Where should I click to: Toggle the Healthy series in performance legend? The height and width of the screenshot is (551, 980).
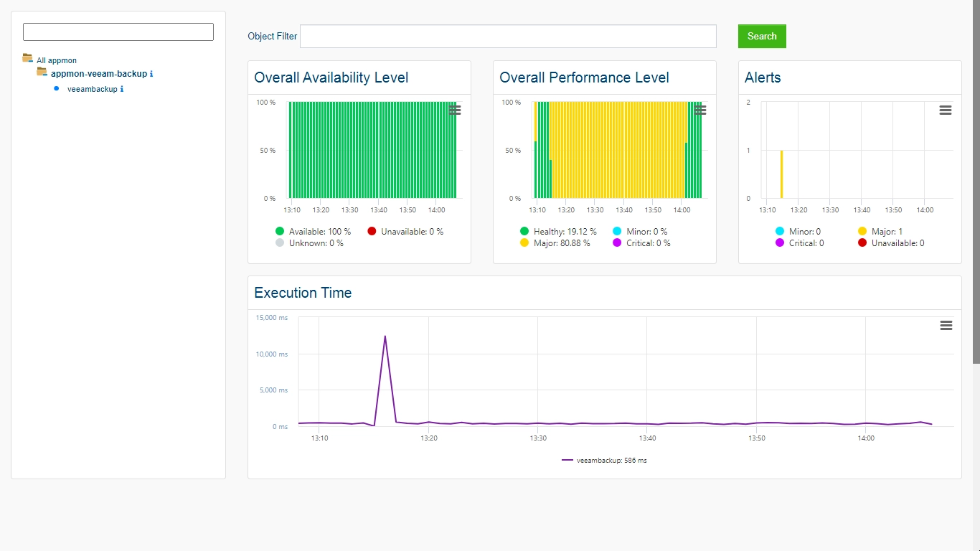(558, 232)
